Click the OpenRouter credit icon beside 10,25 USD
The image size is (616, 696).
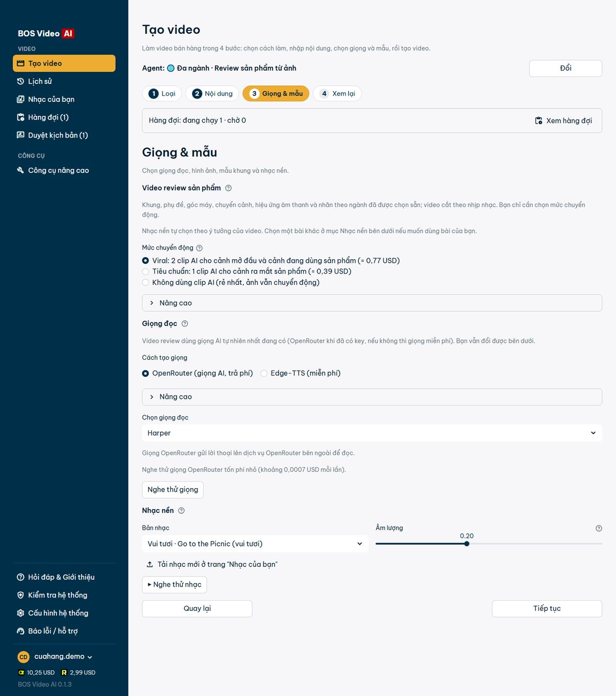[21, 672]
